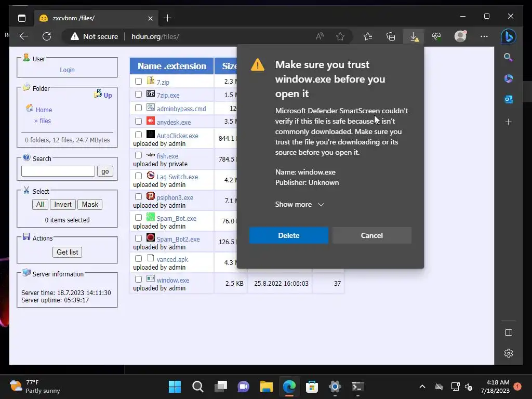This screenshot has width=532, height=399.
Task: Sort by Name .extension column header
Action: pos(171,66)
